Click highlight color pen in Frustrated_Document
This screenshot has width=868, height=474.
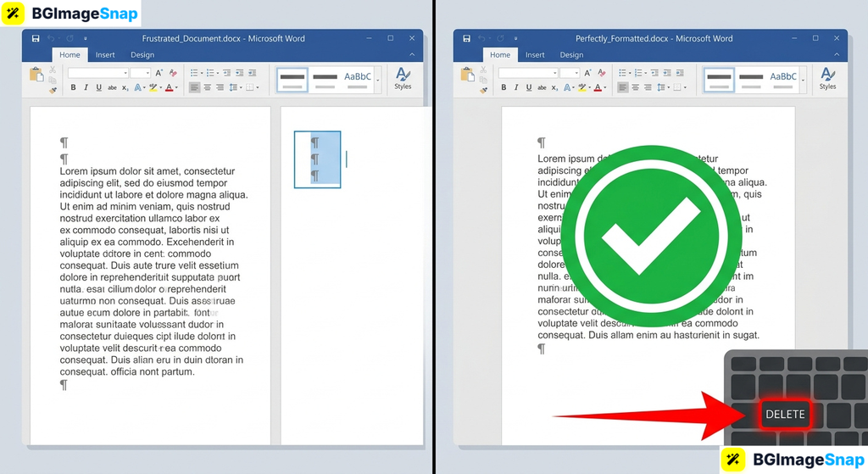coord(153,87)
